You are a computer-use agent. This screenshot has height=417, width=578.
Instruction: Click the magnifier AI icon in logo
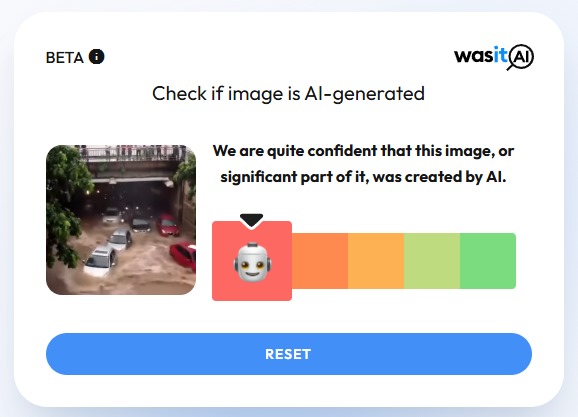coord(520,57)
